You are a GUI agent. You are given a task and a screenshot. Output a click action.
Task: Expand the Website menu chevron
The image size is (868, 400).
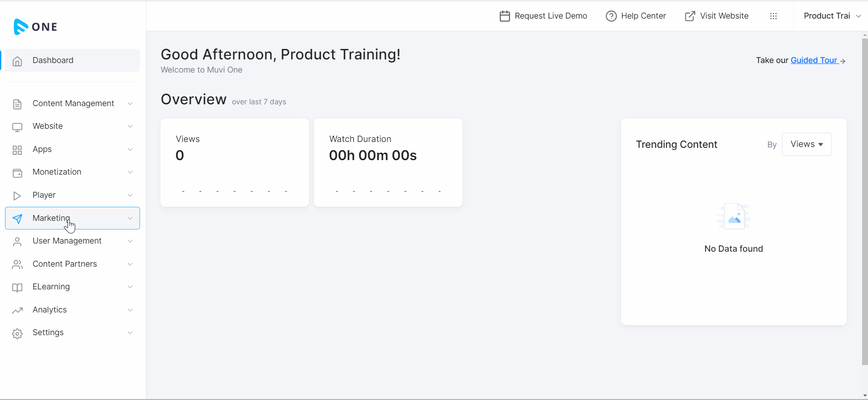click(x=130, y=126)
